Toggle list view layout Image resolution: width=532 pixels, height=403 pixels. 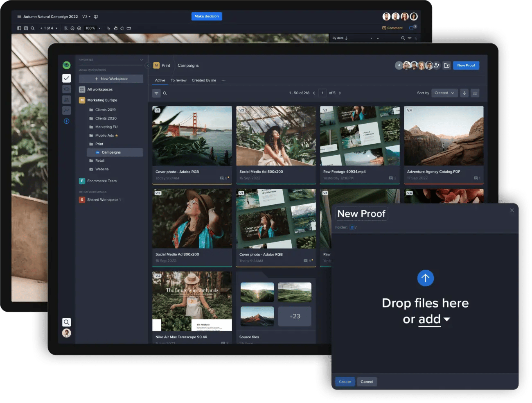pyautogui.click(x=475, y=93)
